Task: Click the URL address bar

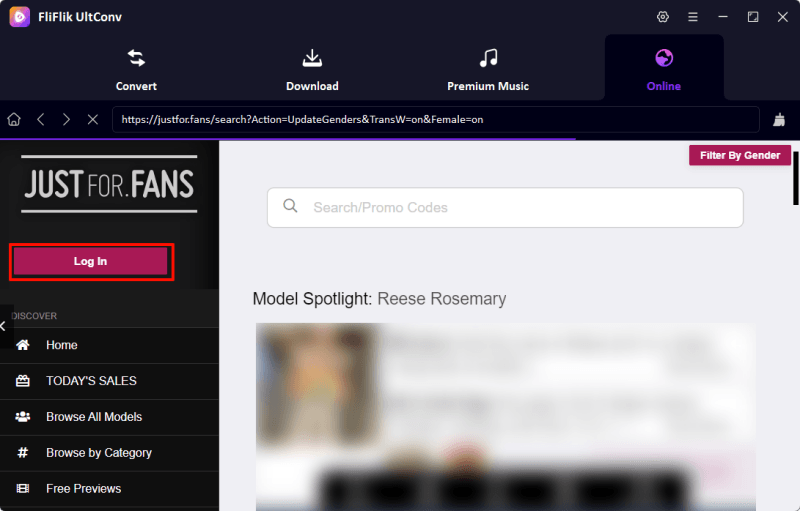Action: 435,119
